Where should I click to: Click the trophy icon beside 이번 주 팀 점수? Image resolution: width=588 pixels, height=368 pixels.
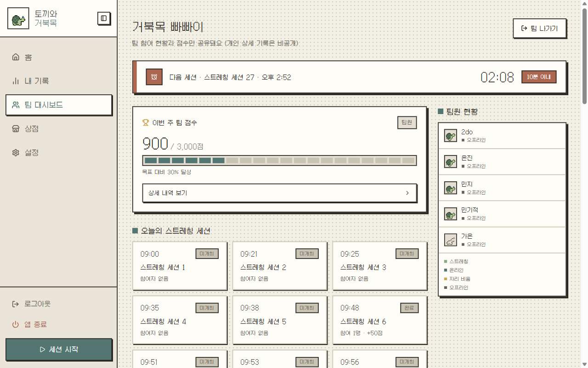coord(146,123)
